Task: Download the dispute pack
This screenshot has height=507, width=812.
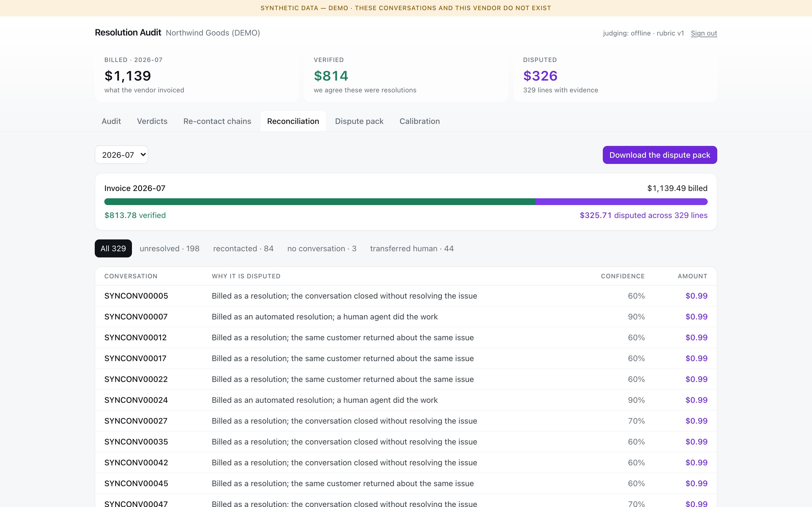Action: (x=660, y=155)
